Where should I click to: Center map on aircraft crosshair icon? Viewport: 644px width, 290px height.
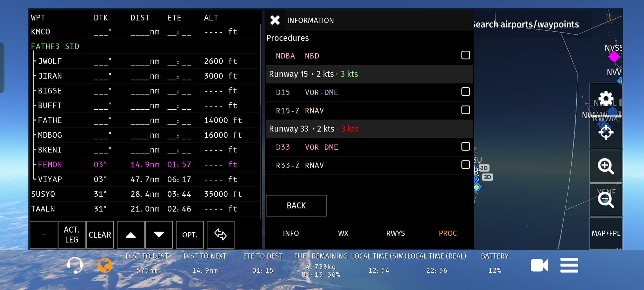pyautogui.click(x=606, y=133)
